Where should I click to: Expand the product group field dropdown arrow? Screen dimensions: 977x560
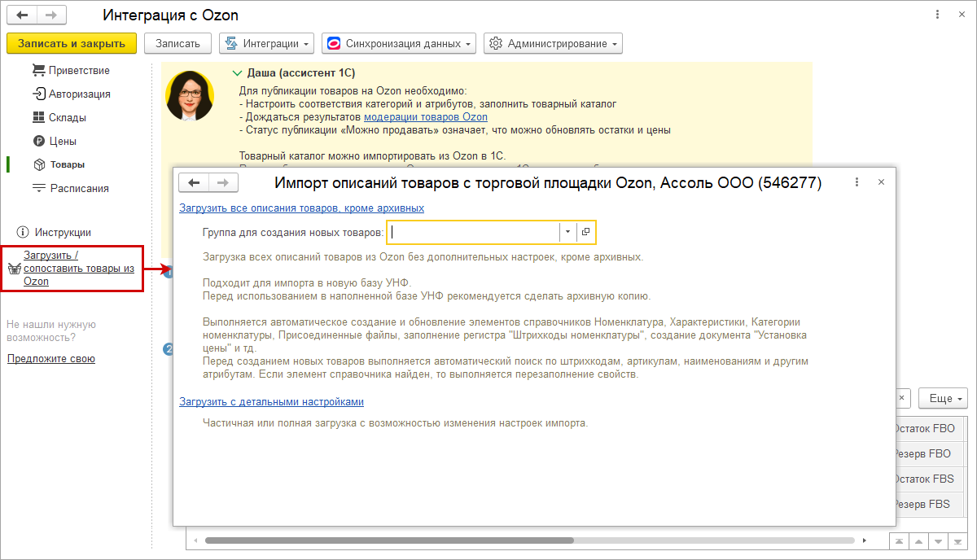pos(567,232)
